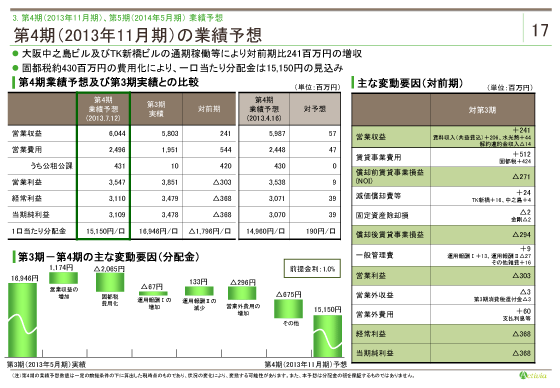Click the Activia logo at bottom right
This screenshot has width=560, height=388.
(x=533, y=375)
